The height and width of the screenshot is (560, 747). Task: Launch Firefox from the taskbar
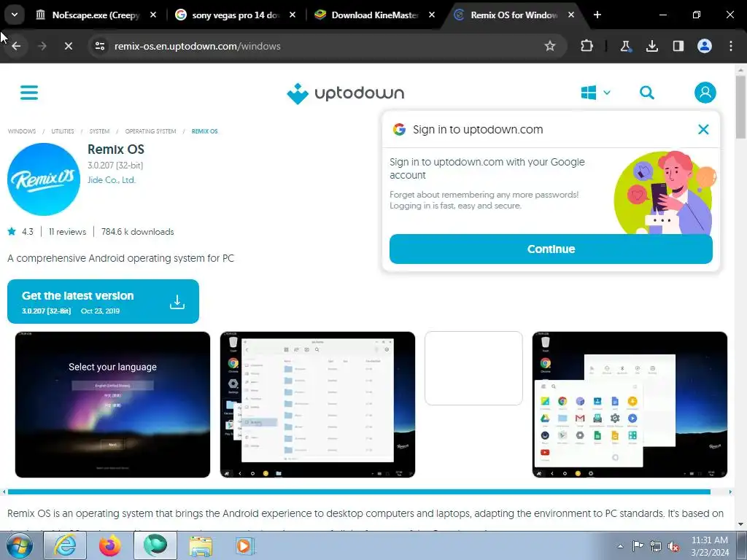[x=110, y=545]
